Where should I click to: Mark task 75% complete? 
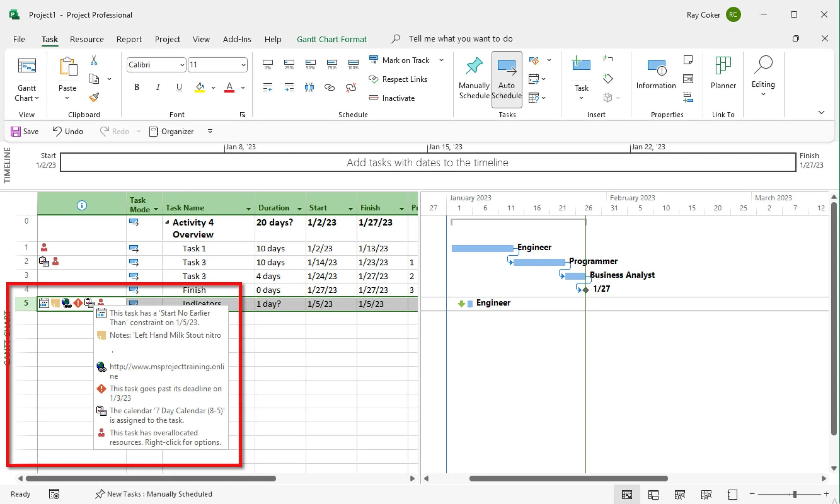(x=332, y=64)
